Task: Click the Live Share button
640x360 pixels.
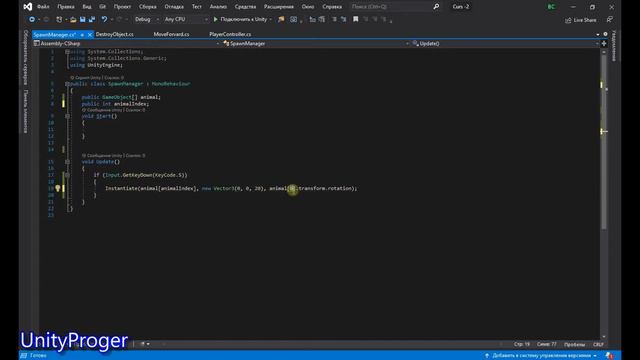Action: point(581,20)
